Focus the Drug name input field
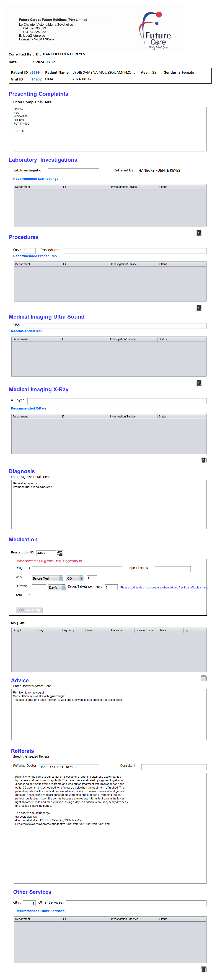212x980 pixels. click(x=77, y=569)
